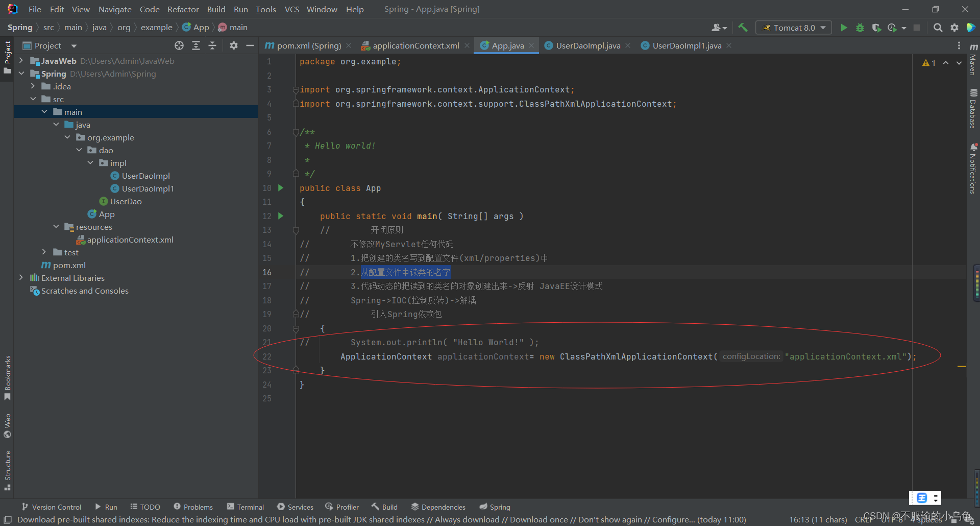Open the VCS menu
Image resolution: width=980 pixels, height=526 pixels.
pos(292,9)
